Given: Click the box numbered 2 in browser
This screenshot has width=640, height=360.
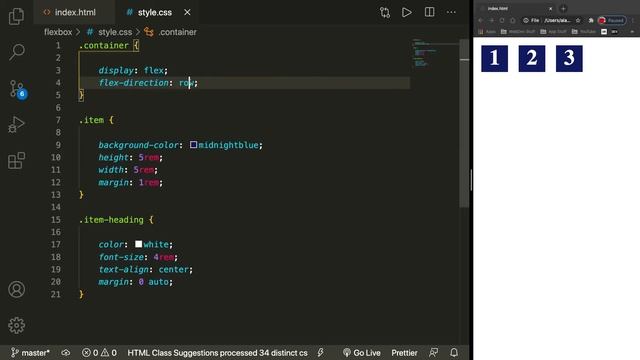Looking at the screenshot, I should [532, 58].
